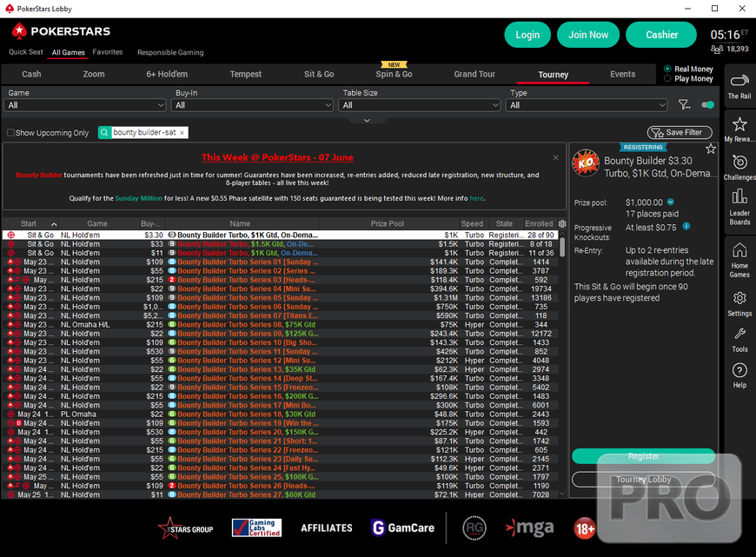Image resolution: width=756 pixels, height=557 pixels.
Task: Click the filter funnel icon
Action: (x=684, y=104)
